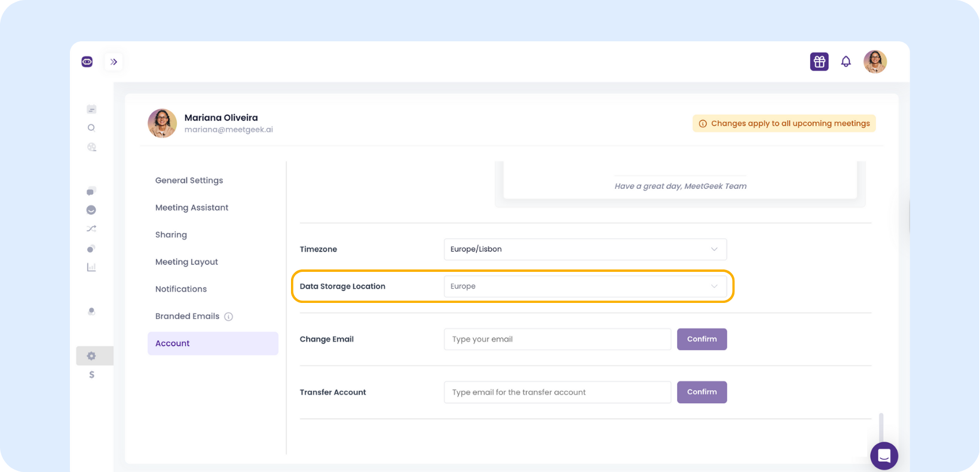Switch to the Notifications section
The height and width of the screenshot is (472, 980).
point(181,289)
